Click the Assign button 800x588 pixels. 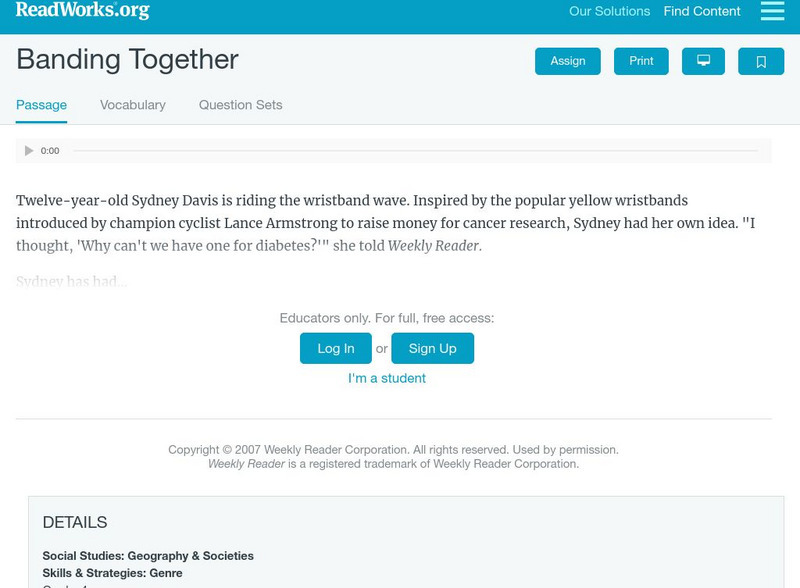[x=566, y=60]
